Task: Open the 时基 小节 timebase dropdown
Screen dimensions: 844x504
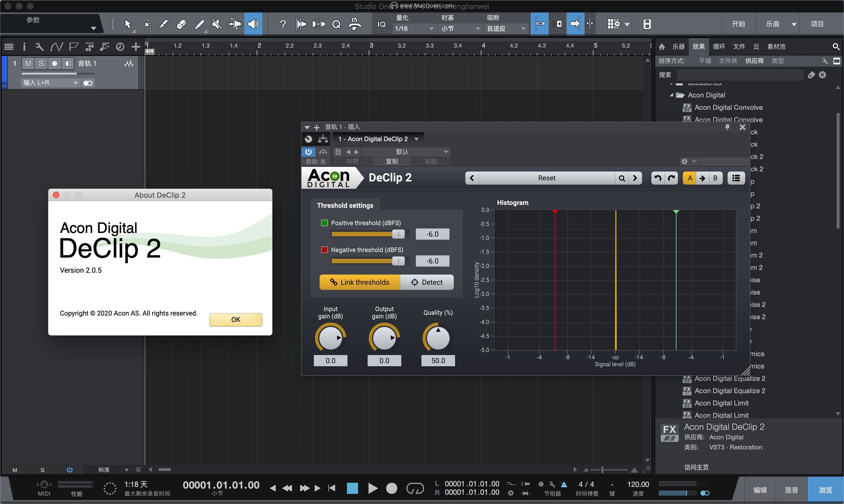Action: coord(460,29)
